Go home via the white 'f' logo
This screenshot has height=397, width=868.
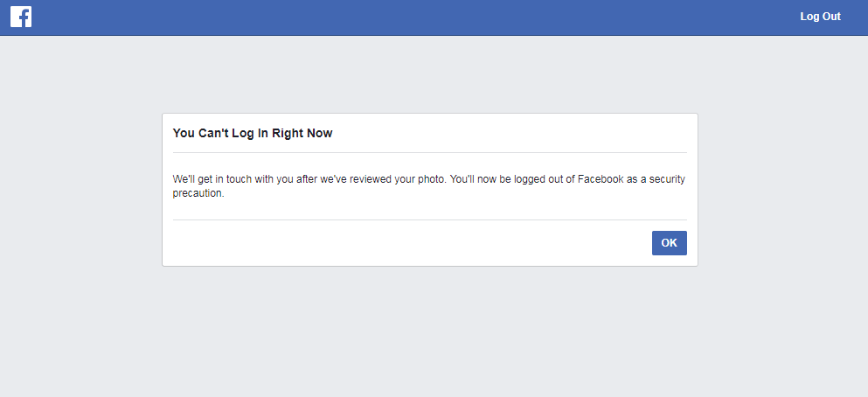click(21, 17)
